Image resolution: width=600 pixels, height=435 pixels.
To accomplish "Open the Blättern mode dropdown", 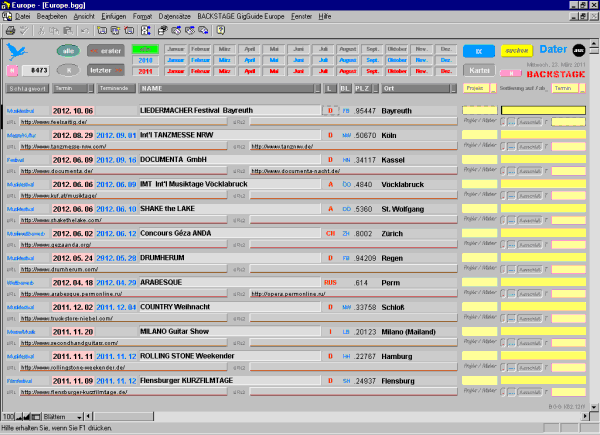I will click(63, 416).
